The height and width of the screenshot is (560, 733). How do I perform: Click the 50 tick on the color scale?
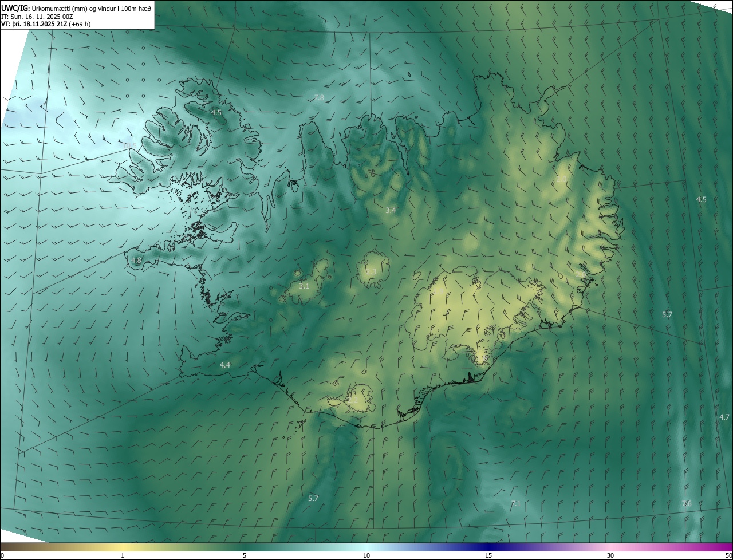click(x=728, y=555)
